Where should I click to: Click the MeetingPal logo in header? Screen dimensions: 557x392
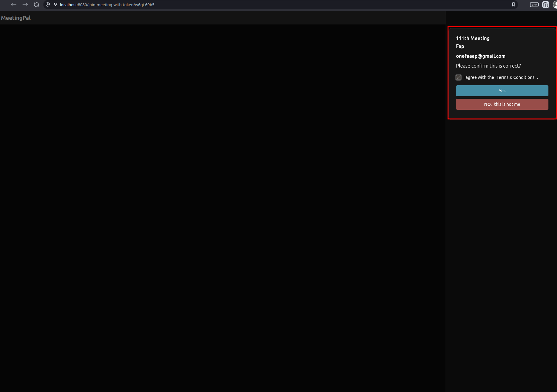click(16, 18)
